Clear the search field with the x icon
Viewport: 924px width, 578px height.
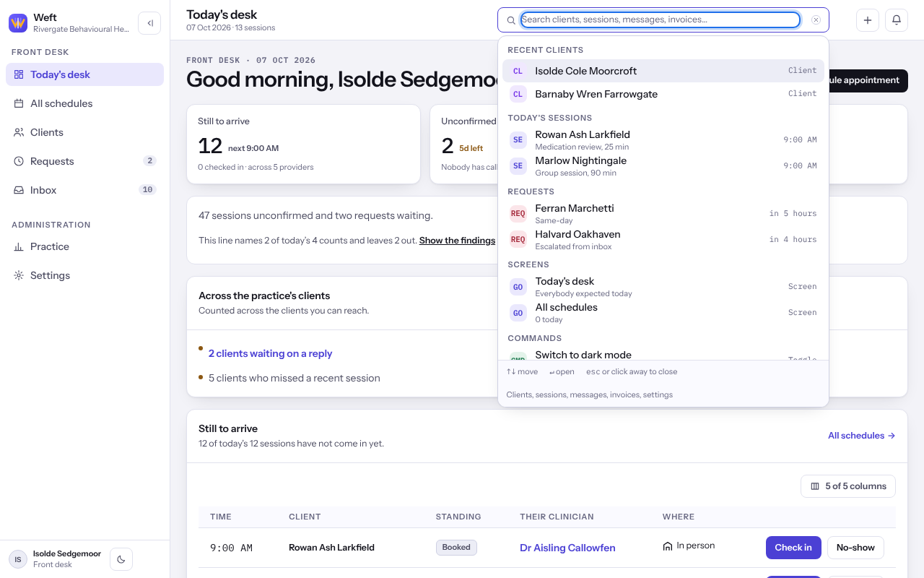[x=816, y=20]
